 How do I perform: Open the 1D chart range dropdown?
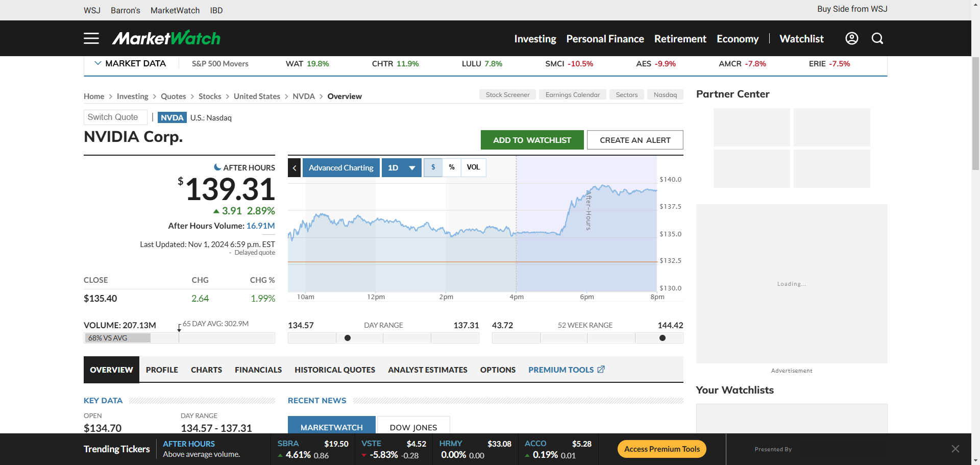402,167
